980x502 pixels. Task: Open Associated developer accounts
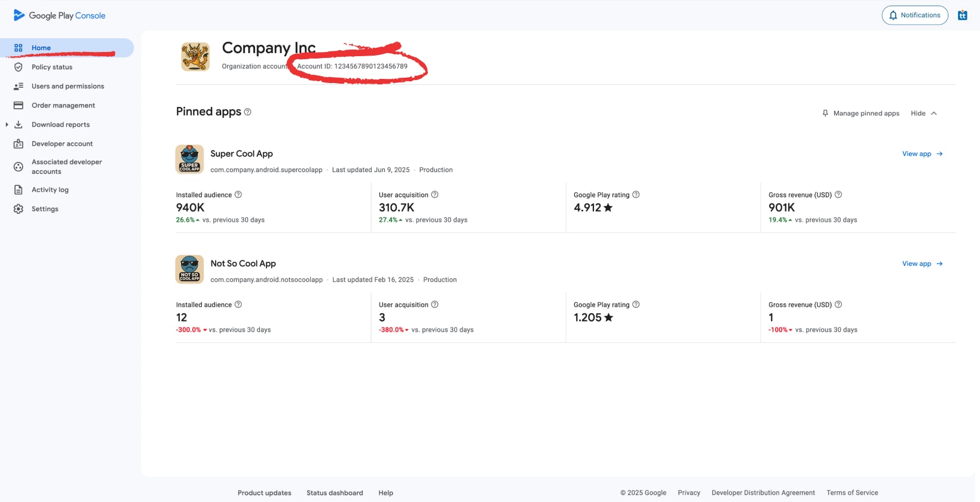tap(67, 167)
